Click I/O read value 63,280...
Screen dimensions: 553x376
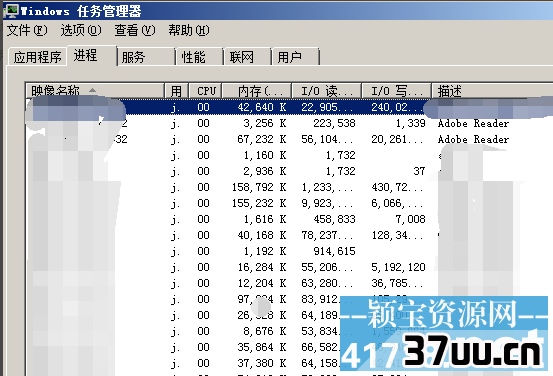(x=327, y=283)
